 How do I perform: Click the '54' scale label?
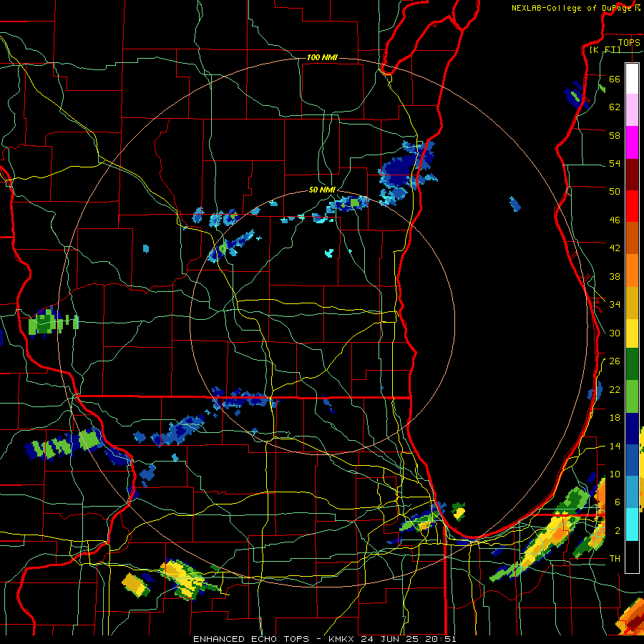pyautogui.click(x=615, y=163)
